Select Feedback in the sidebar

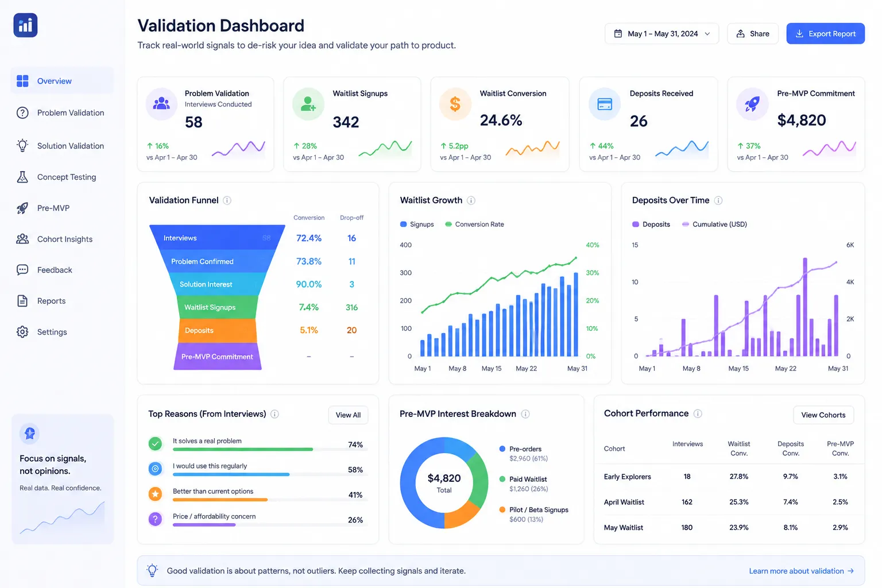click(62, 270)
